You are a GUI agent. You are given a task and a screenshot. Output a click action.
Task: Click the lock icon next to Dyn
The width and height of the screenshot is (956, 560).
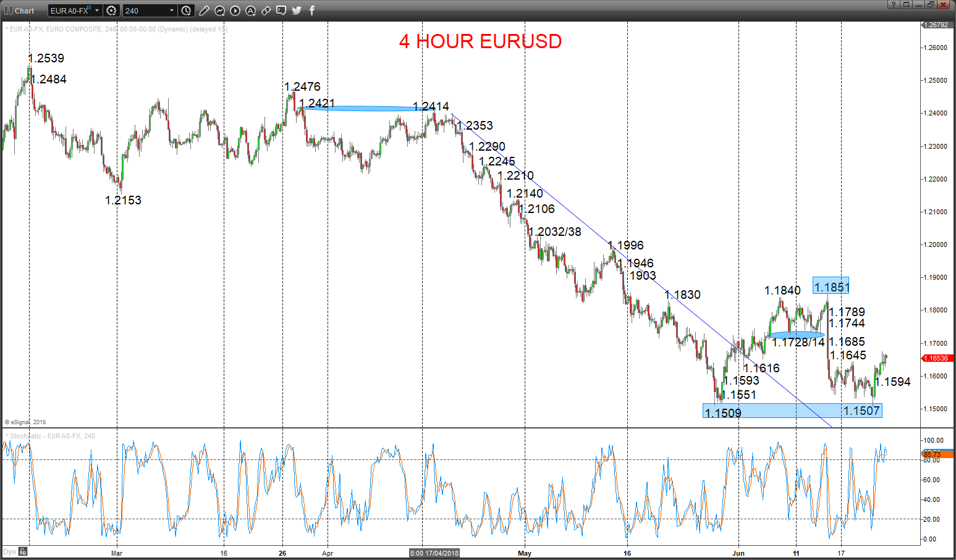pyautogui.click(x=23, y=551)
